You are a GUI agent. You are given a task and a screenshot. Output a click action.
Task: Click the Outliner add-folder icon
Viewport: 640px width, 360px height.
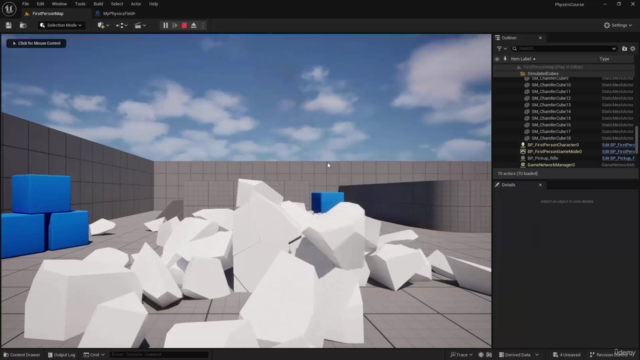coord(624,49)
